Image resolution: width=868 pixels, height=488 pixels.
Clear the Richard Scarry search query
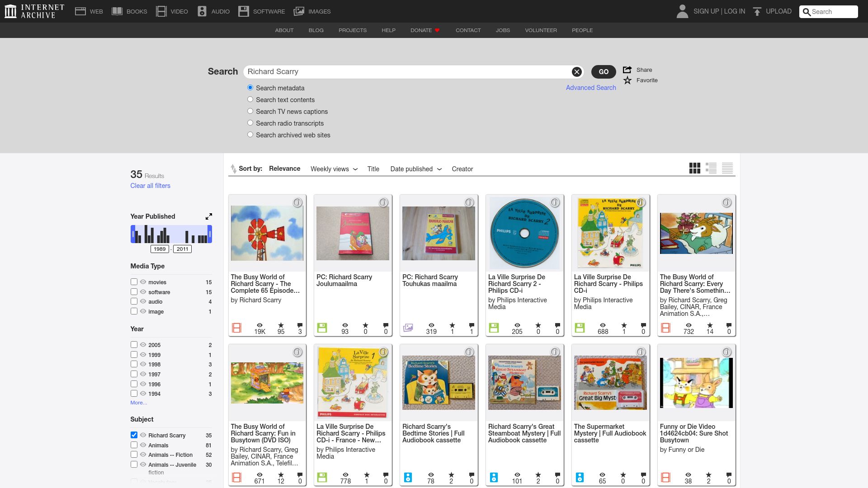tap(576, 72)
